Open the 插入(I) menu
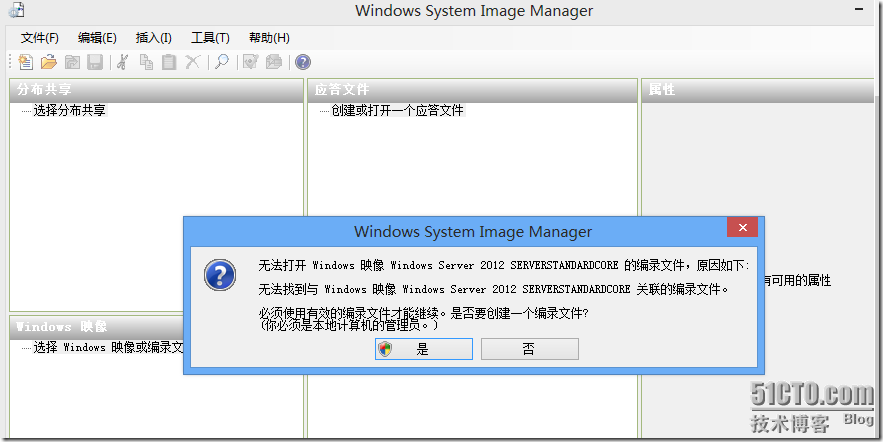Image resolution: width=883 pixels, height=442 pixels. pyautogui.click(x=154, y=38)
